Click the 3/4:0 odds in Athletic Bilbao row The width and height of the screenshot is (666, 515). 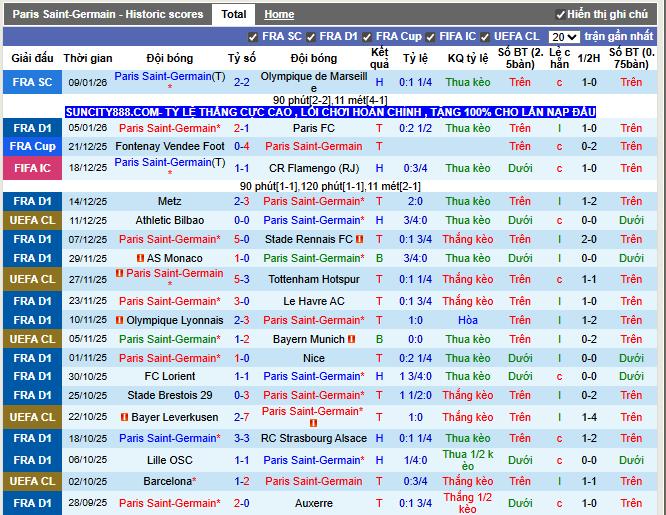click(415, 220)
